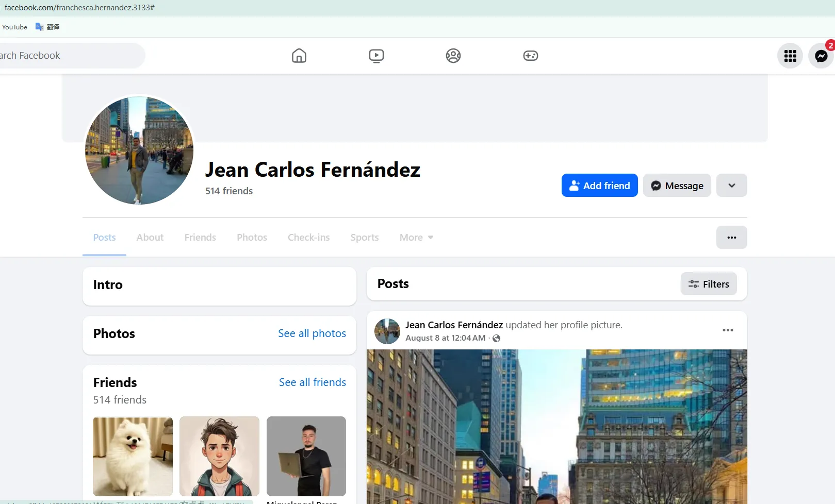Go to Facebook Home icon
The width and height of the screenshot is (835, 504).
299,56
